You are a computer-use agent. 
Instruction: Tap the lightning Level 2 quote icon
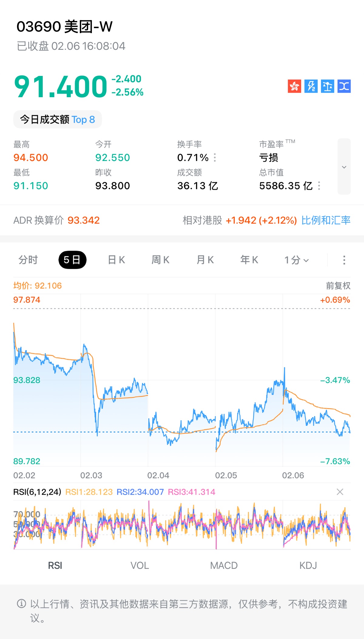[311, 86]
